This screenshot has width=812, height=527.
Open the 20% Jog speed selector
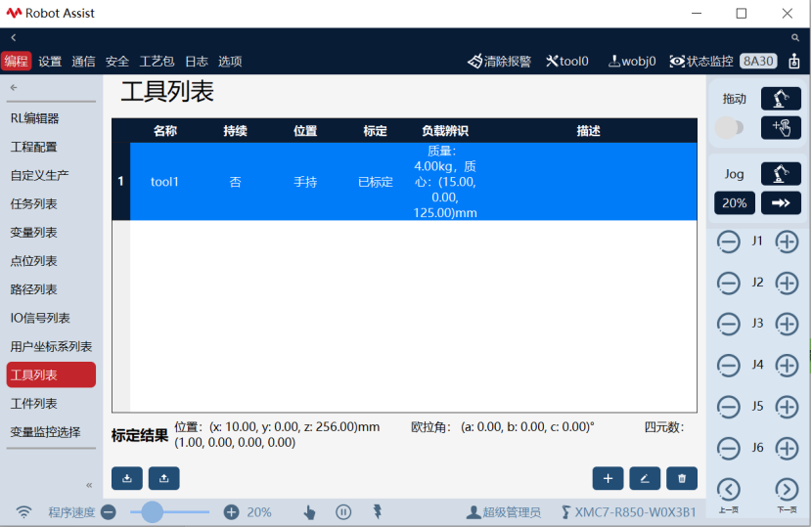click(x=735, y=203)
